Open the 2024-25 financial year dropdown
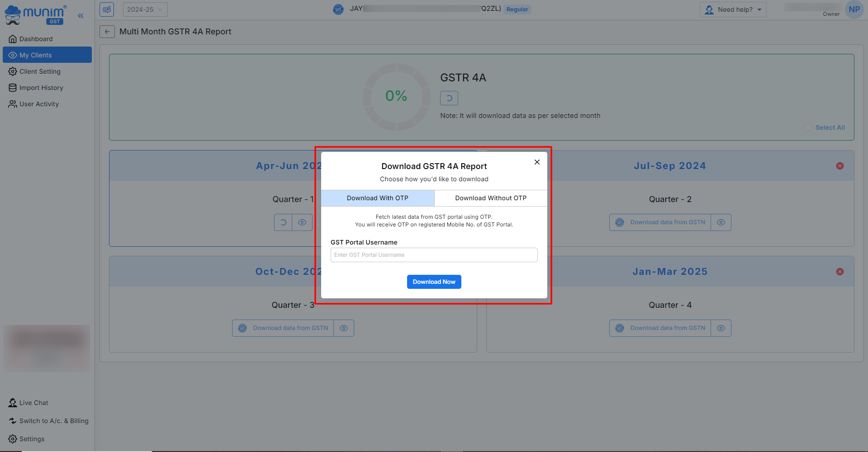Image resolution: width=868 pixels, height=452 pixels. coord(145,9)
